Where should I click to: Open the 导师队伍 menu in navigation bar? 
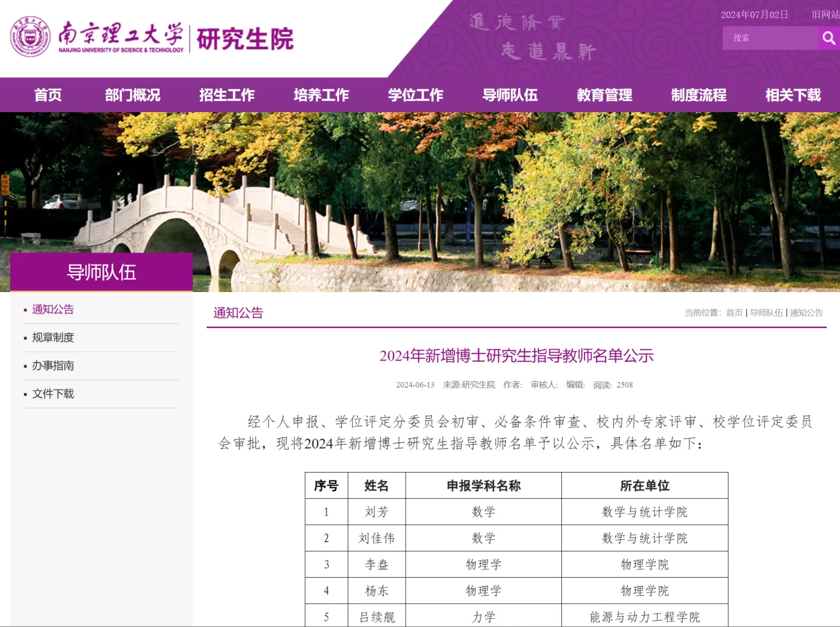510,95
